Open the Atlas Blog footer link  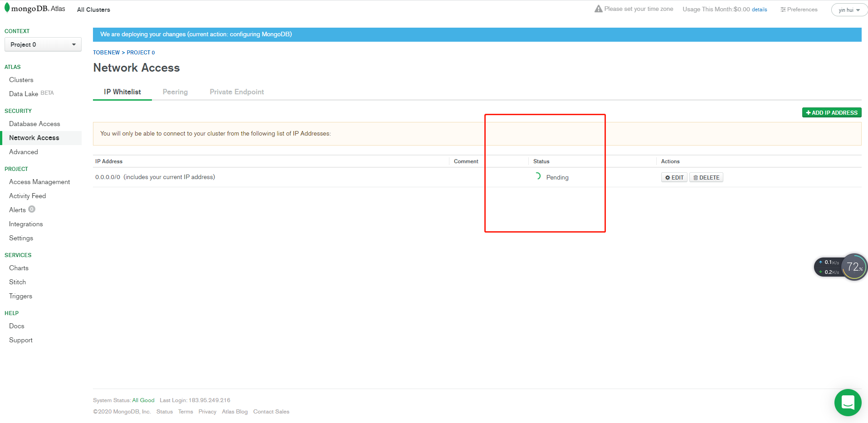pyautogui.click(x=235, y=412)
